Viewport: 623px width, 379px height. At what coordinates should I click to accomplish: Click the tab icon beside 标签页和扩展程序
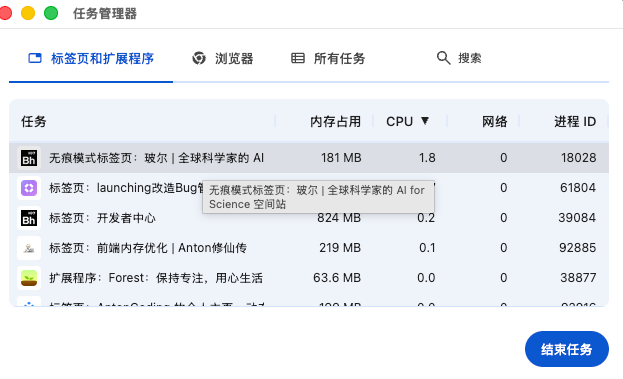35,58
